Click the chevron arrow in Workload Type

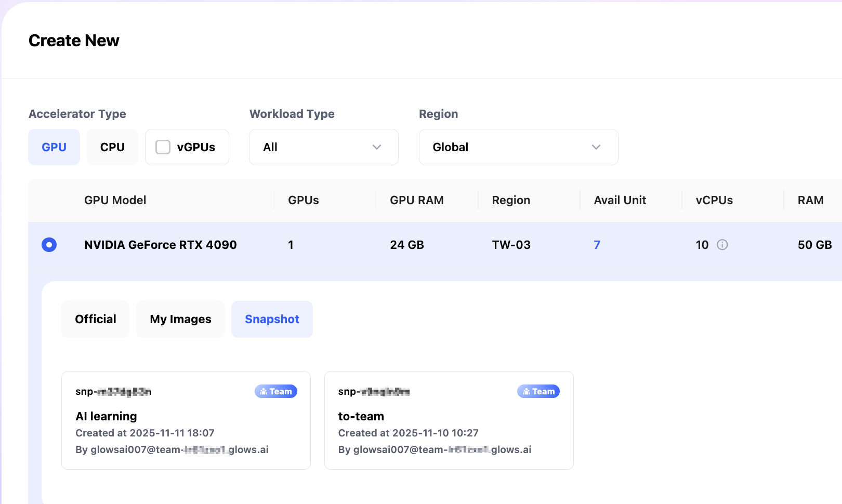click(377, 147)
